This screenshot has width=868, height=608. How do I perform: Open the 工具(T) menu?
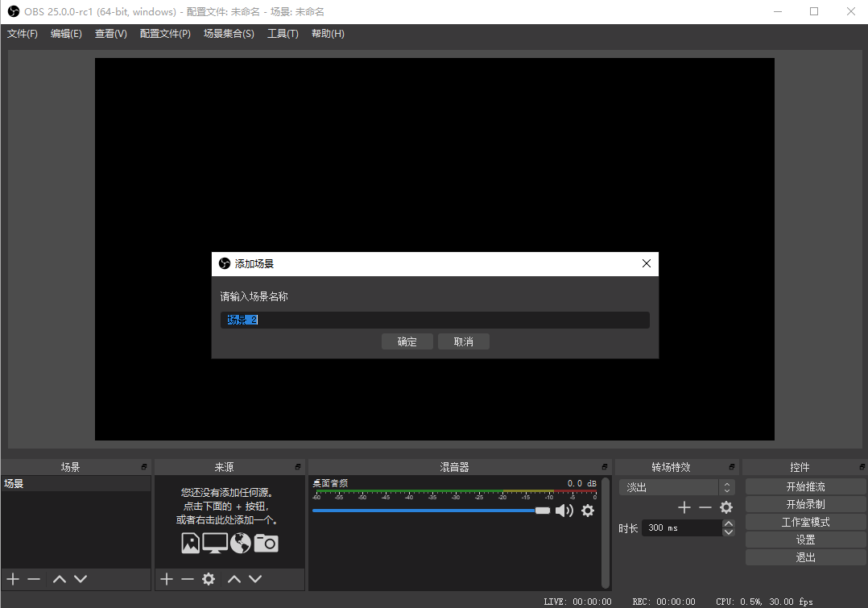click(283, 34)
